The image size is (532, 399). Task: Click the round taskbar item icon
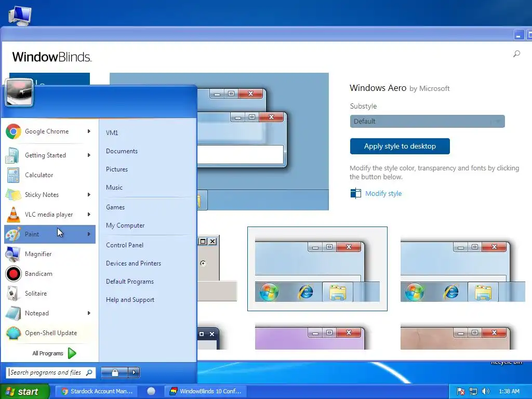[151, 391]
